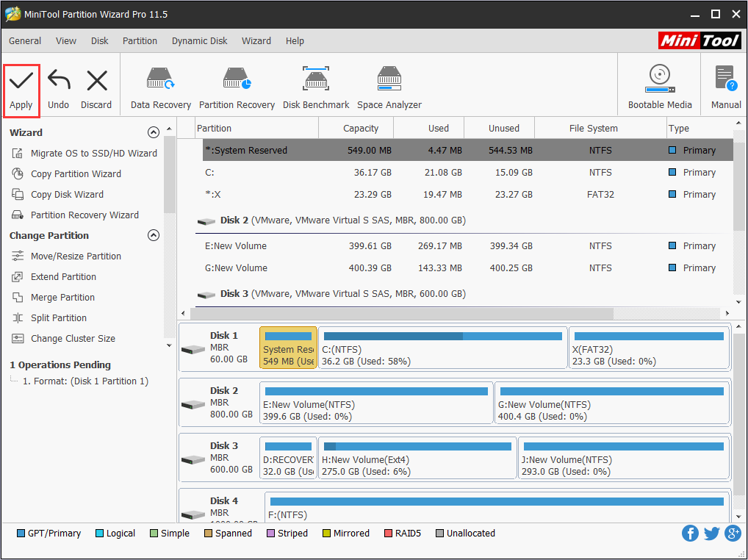748x560 pixels.
Task: Apply the pending operations
Action: coord(21,90)
